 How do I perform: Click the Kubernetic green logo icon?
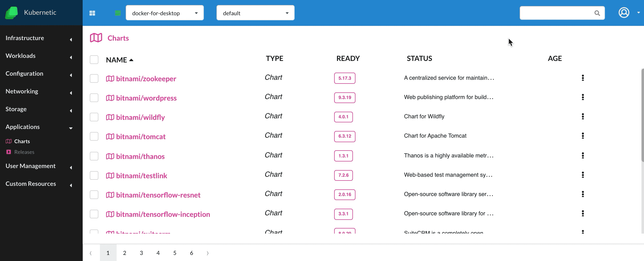coord(11,13)
